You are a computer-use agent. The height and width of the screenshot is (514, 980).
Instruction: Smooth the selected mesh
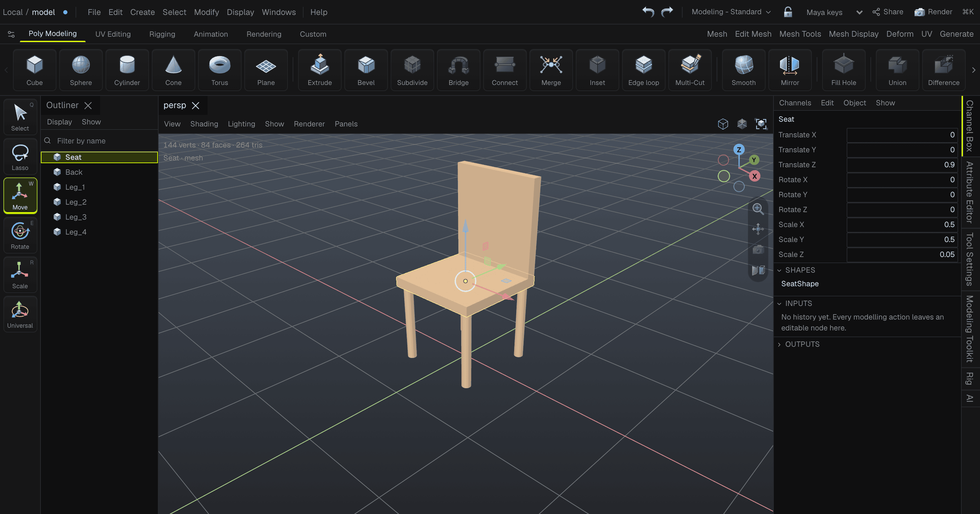click(744, 70)
